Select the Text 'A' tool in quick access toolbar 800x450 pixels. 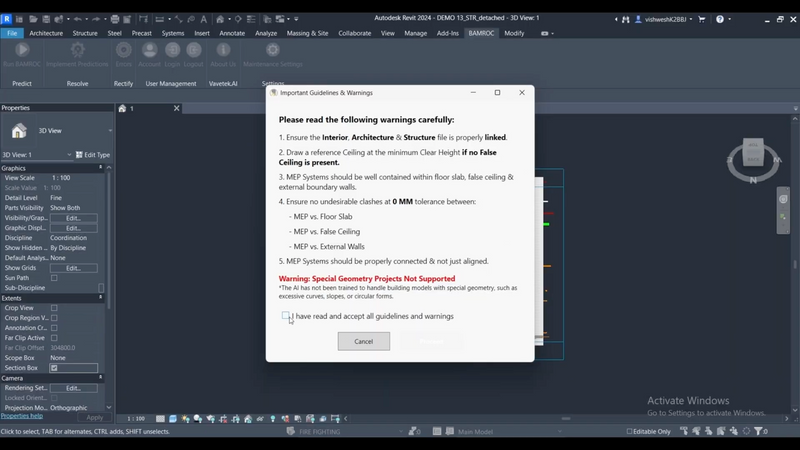[x=204, y=19]
